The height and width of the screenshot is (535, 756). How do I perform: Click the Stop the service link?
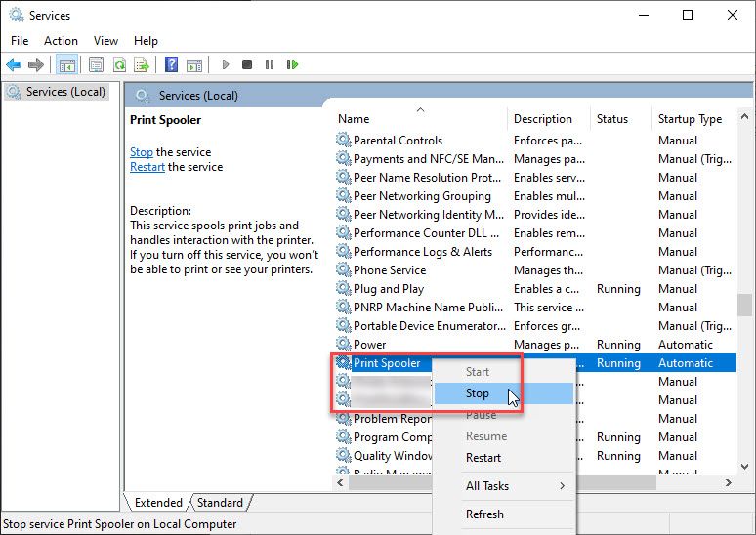pyautogui.click(x=142, y=152)
